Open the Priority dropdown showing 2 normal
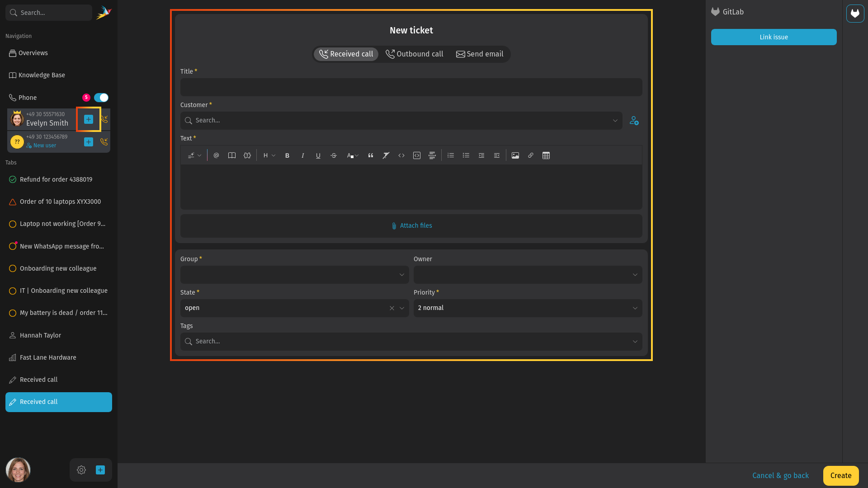Viewport: 868px width, 488px height. [528, 308]
